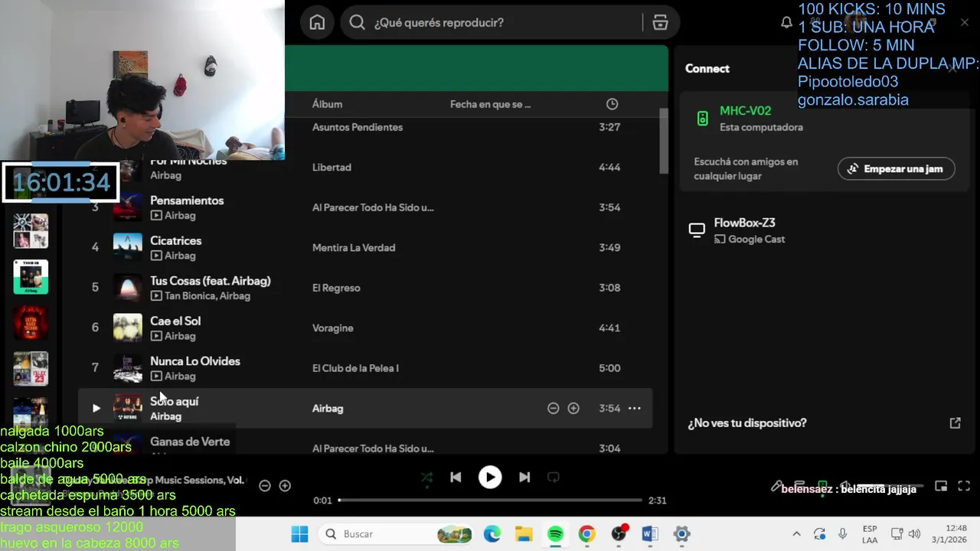The image size is (980, 551).
Task: Open the mini player
Action: coord(941,486)
